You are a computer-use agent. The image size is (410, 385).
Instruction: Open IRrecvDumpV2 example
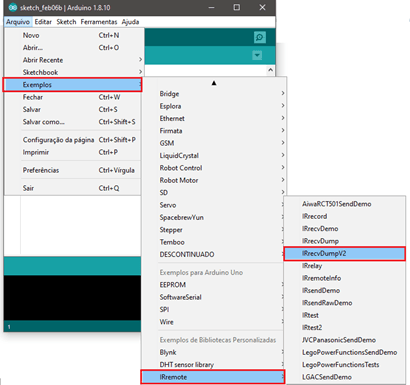click(345, 253)
